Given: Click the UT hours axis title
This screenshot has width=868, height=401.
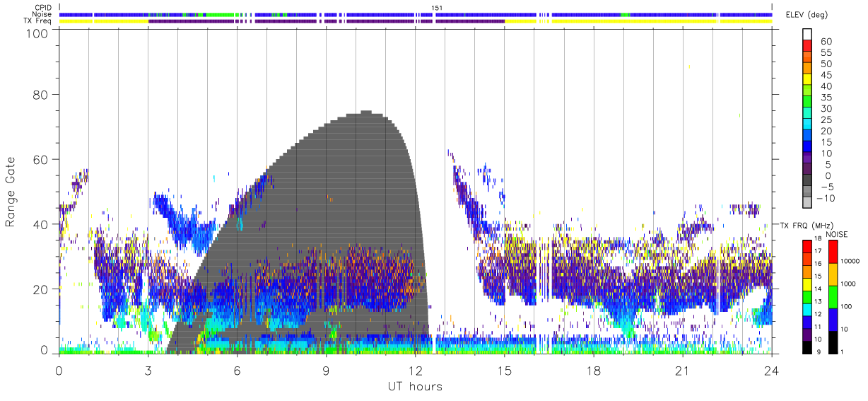Looking at the screenshot, I should tap(415, 386).
